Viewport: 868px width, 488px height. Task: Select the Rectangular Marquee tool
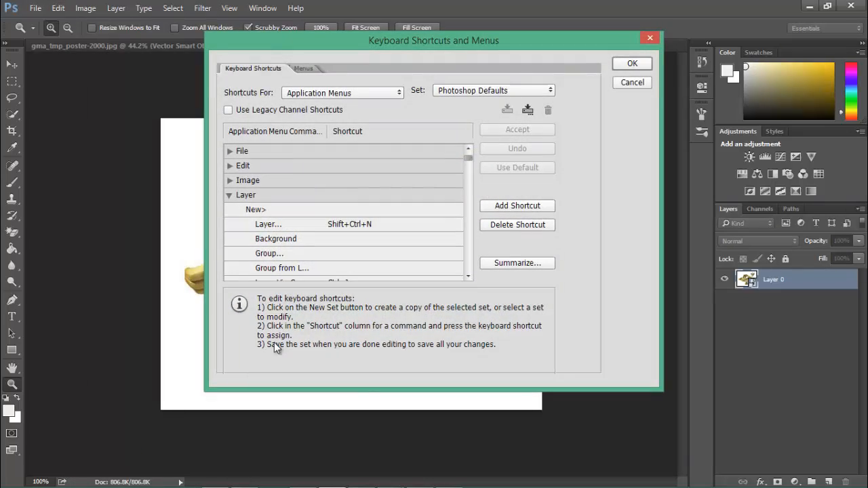click(12, 81)
